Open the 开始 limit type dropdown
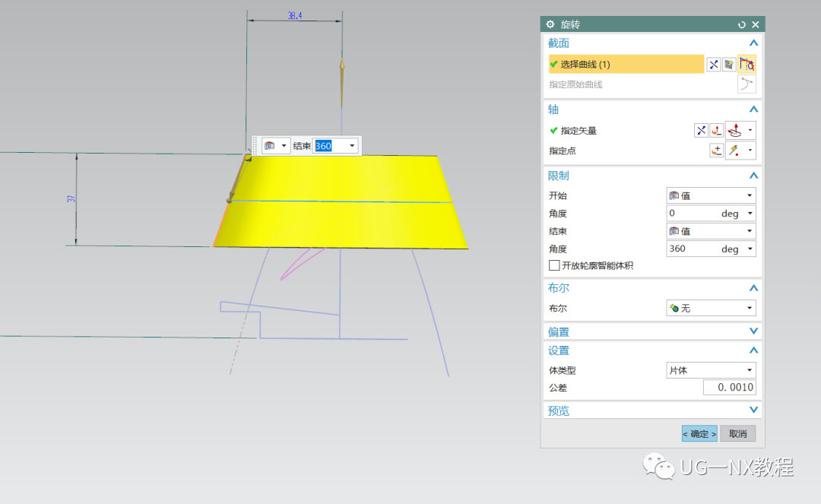Image resolution: width=821 pixels, height=504 pixels. click(711, 195)
